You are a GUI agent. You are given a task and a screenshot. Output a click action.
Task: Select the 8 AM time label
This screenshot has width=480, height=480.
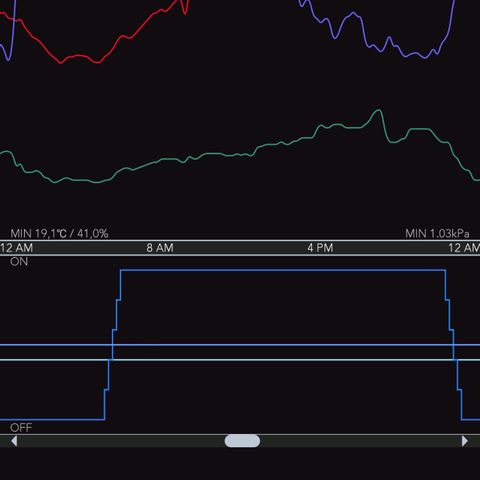click(x=160, y=248)
